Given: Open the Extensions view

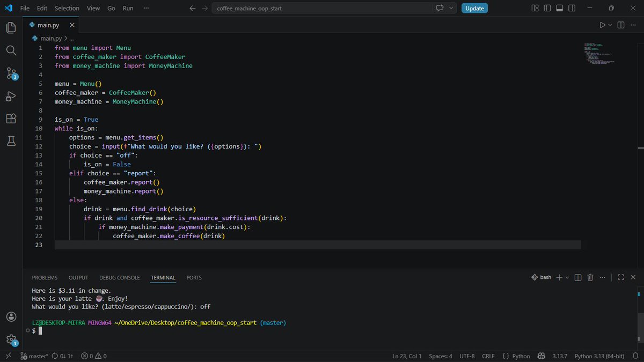Looking at the screenshot, I should pos(11,119).
